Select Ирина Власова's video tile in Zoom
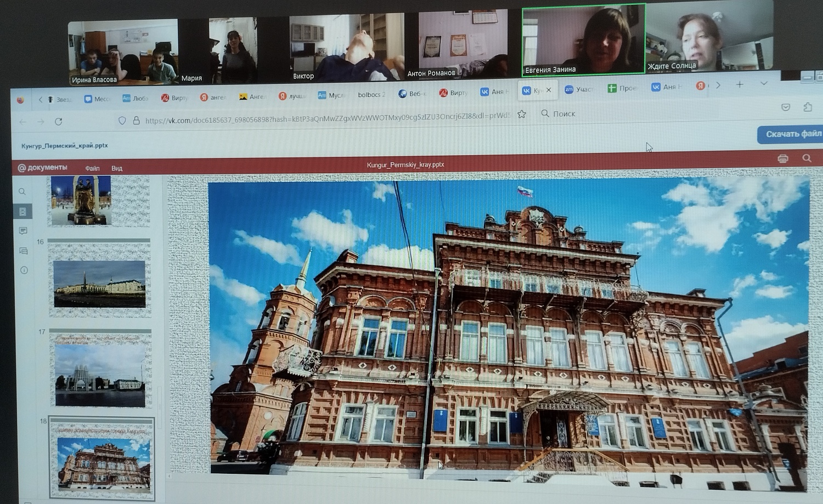This screenshot has width=823, height=504. click(123, 53)
